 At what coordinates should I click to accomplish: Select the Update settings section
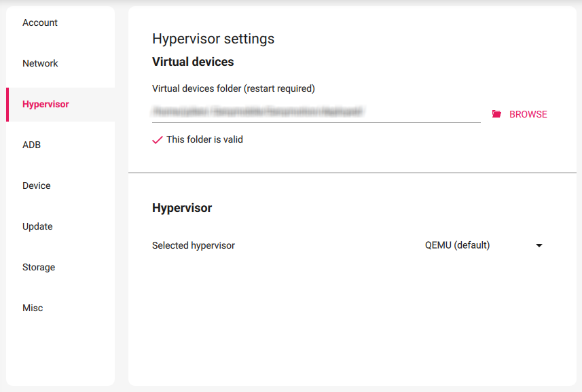click(x=37, y=226)
